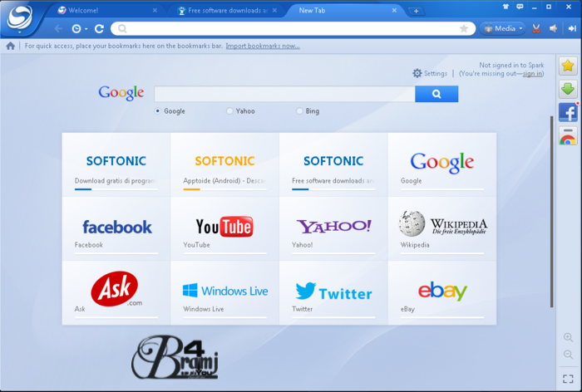Click the Google logo beside search box
The height and width of the screenshot is (392, 582).
tap(121, 93)
